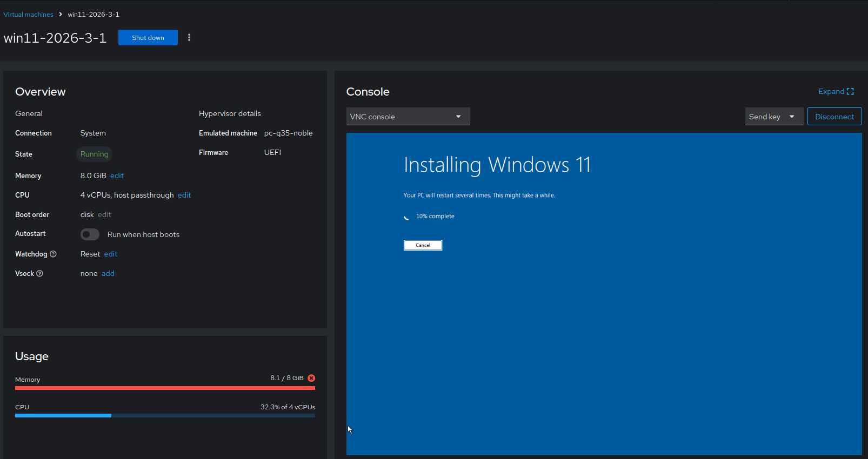Click the Running state label
Image resolution: width=868 pixels, height=459 pixels.
coord(95,154)
